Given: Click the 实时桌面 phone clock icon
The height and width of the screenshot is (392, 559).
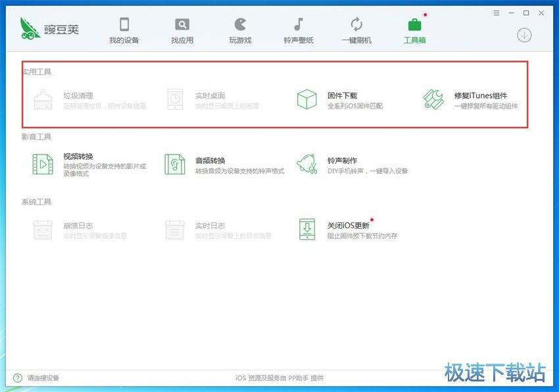Looking at the screenshot, I should (x=175, y=99).
